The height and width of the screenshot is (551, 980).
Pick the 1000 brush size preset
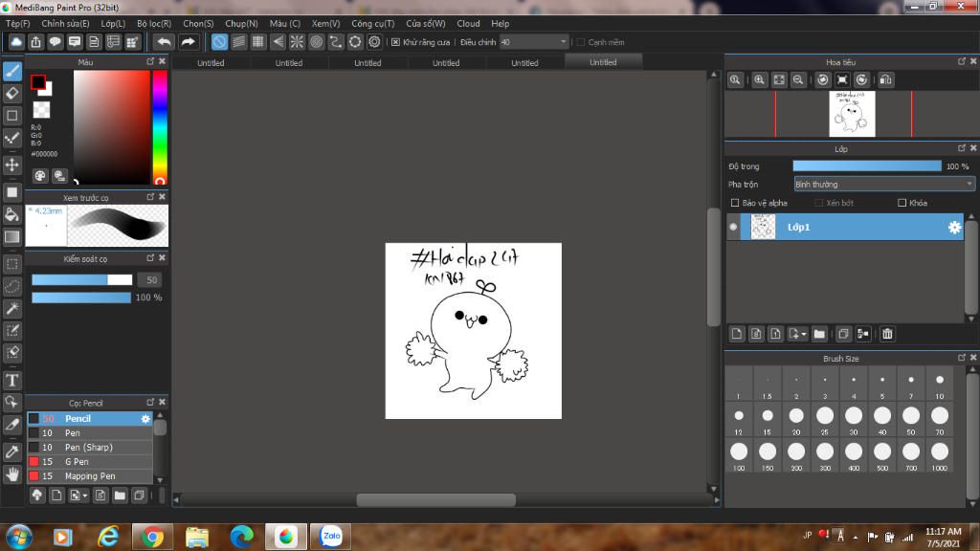940,455
